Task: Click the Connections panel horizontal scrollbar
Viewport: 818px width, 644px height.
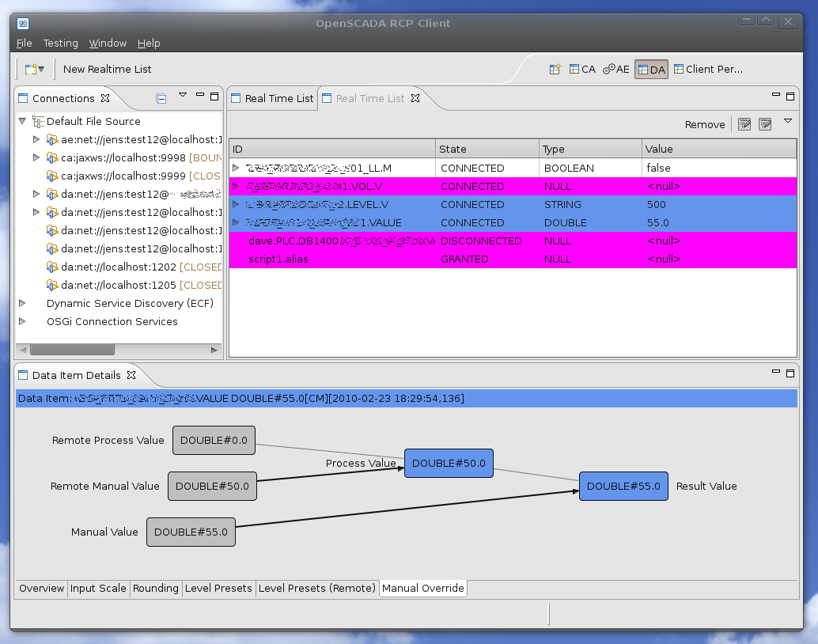Action: coord(72,350)
